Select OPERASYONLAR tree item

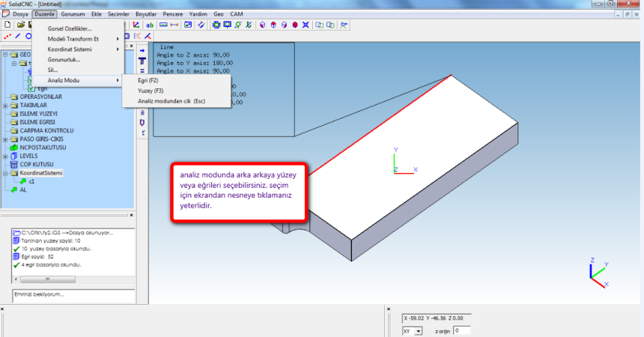(x=41, y=97)
